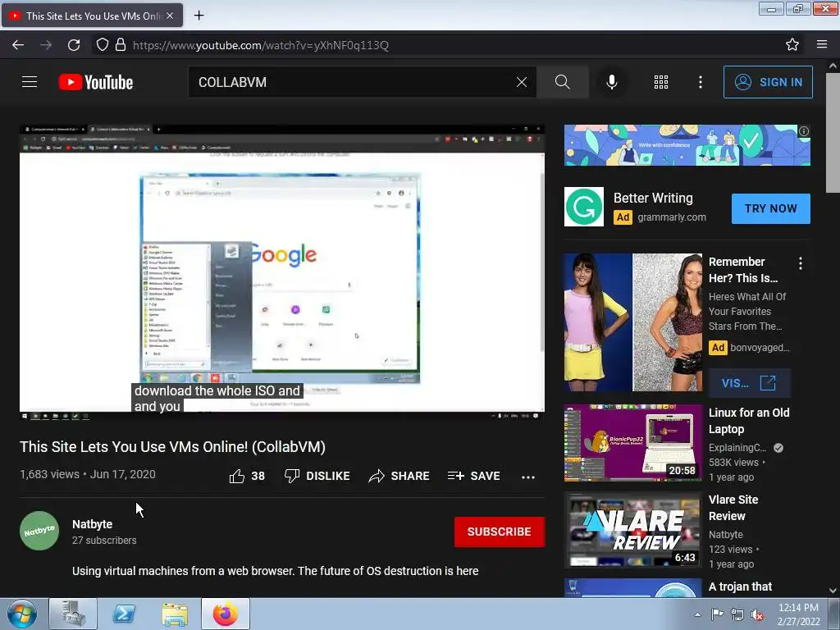Click the SIGN IN button
Image resolution: width=840 pixels, height=630 pixels.
[x=768, y=82]
